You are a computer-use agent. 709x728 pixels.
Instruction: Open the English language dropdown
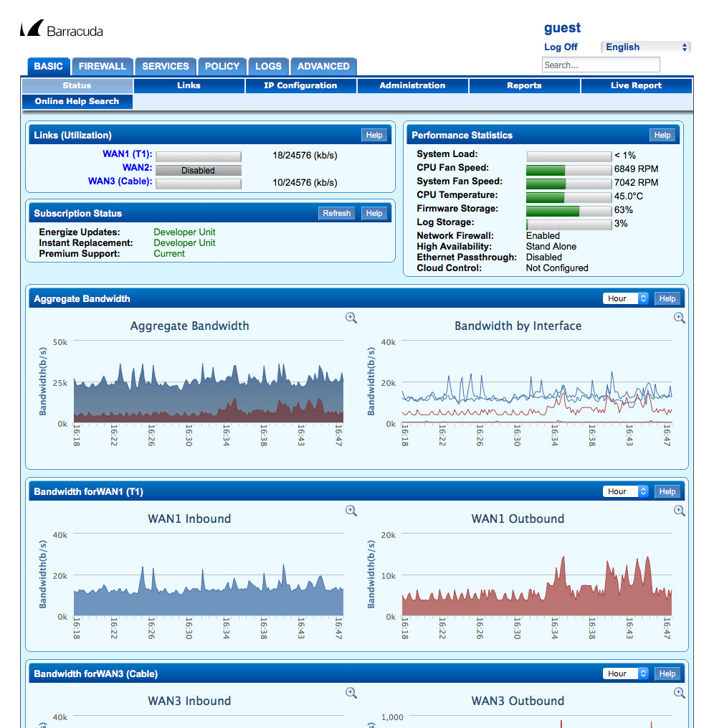pyautogui.click(x=645, y=47)
